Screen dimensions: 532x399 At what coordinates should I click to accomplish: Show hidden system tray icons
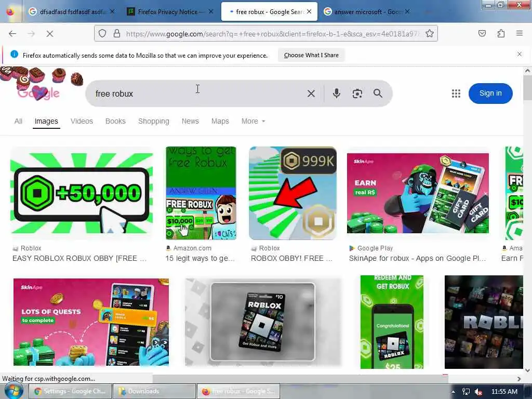(453, 392)
